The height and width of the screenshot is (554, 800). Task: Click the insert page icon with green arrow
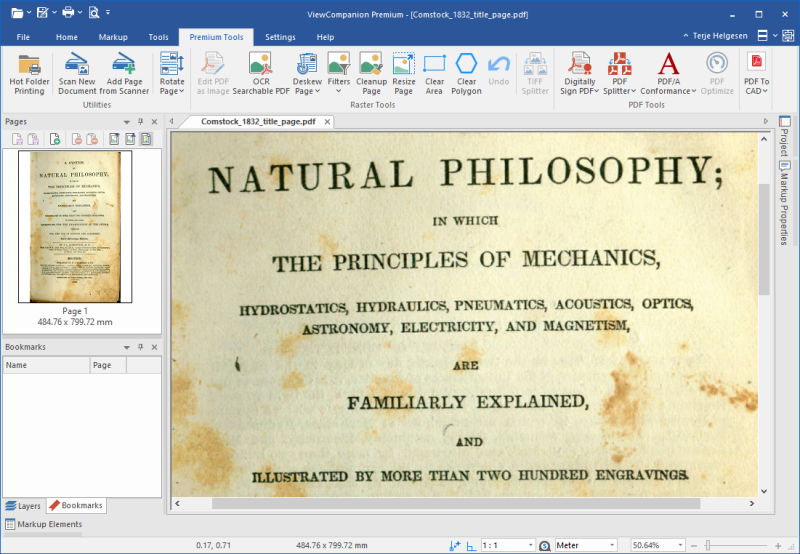(55, 139)
